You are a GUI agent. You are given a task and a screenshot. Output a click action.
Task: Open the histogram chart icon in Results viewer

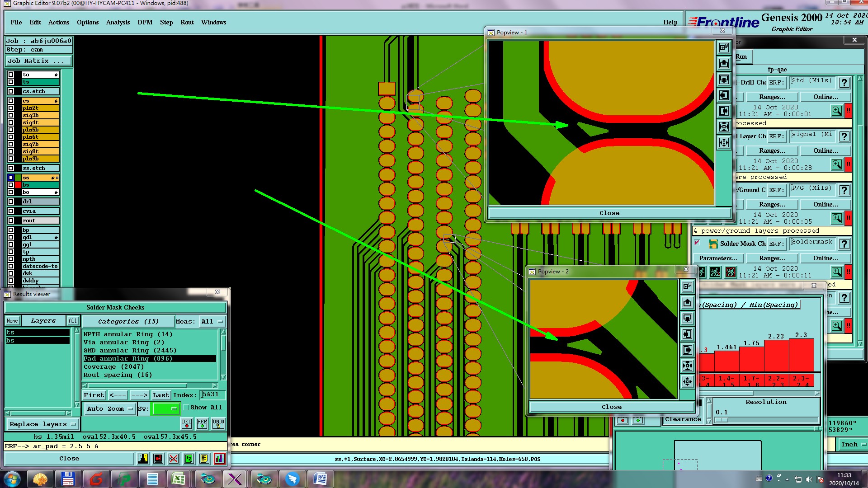[220, 459]
